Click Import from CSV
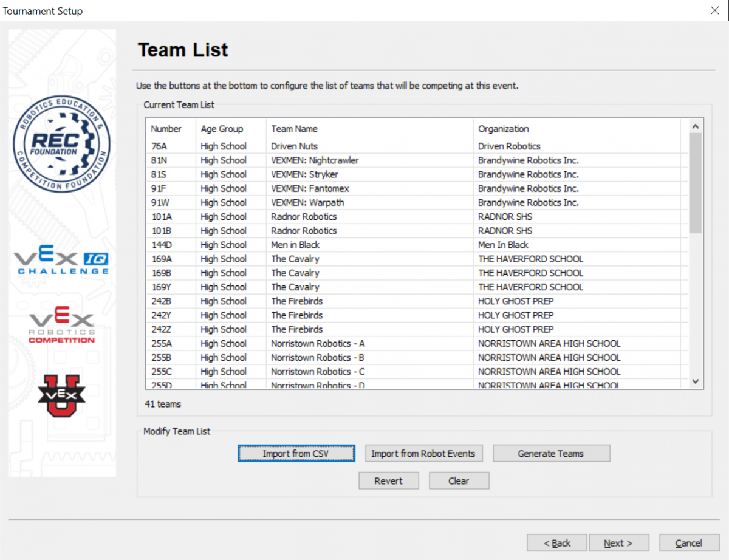 click(x=296, y=453)
